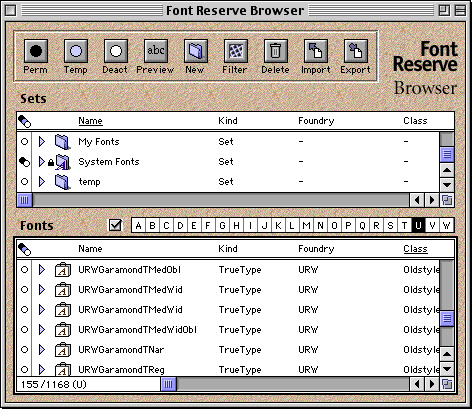Screen dimensions: 472x409
Task: Click the Fonts panel resize corner icon
Action: 447,384
